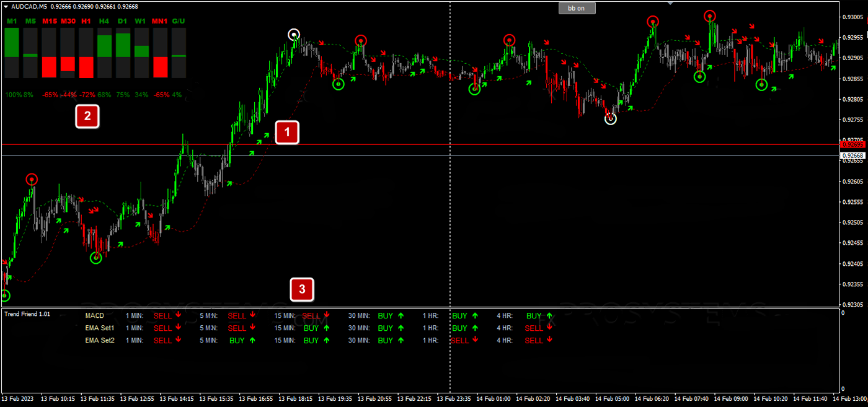
Task: Click the red numbered badge 1
Action: click(x=286, y=132)
